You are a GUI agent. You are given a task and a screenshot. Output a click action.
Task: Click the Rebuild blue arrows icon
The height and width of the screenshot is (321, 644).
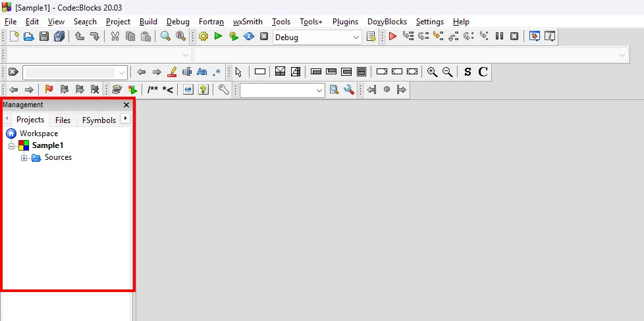tap(248, 37)
